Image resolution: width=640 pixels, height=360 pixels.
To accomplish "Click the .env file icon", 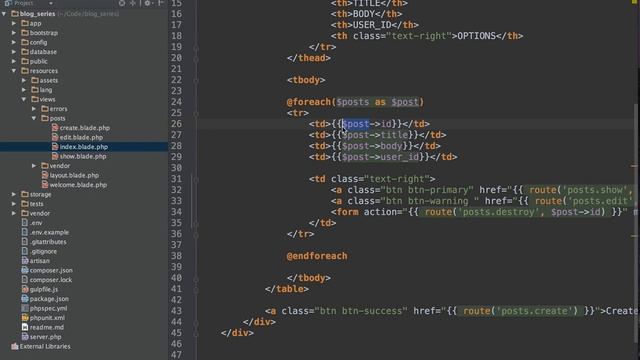I will [x=25, y=223].
